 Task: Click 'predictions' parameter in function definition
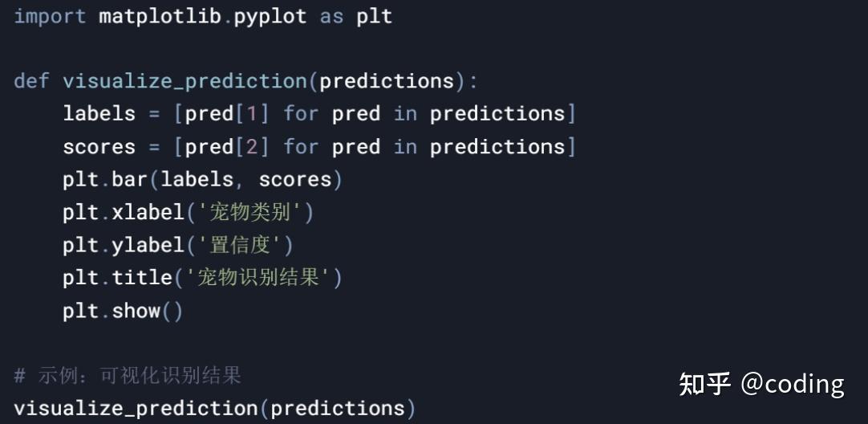click(387, 81)
